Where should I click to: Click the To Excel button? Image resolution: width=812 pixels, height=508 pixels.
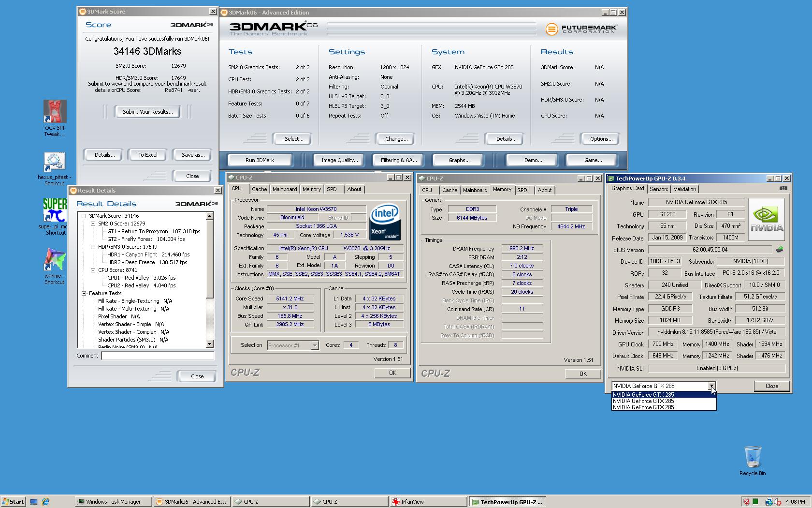[148, 155]
